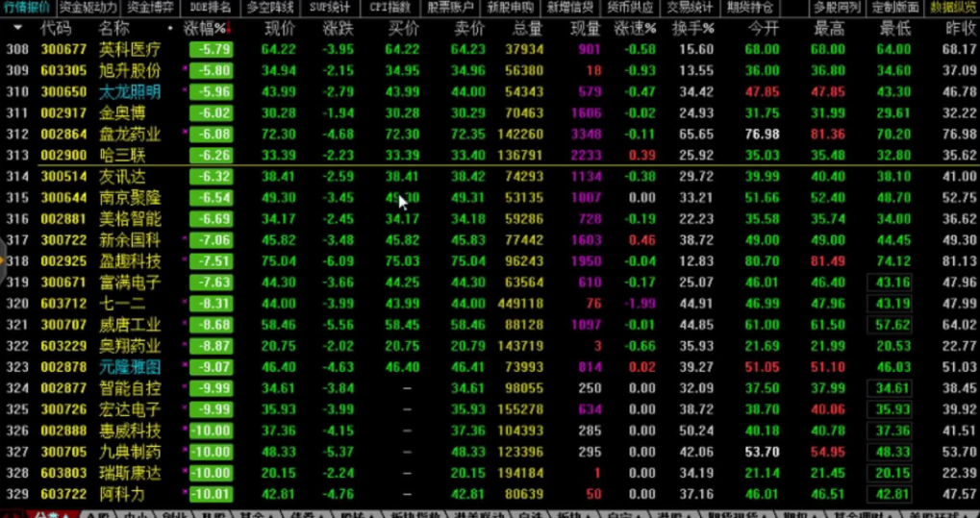Sort by the 总量 column header
The image size is (980, 518).
[x=527, y=28]
